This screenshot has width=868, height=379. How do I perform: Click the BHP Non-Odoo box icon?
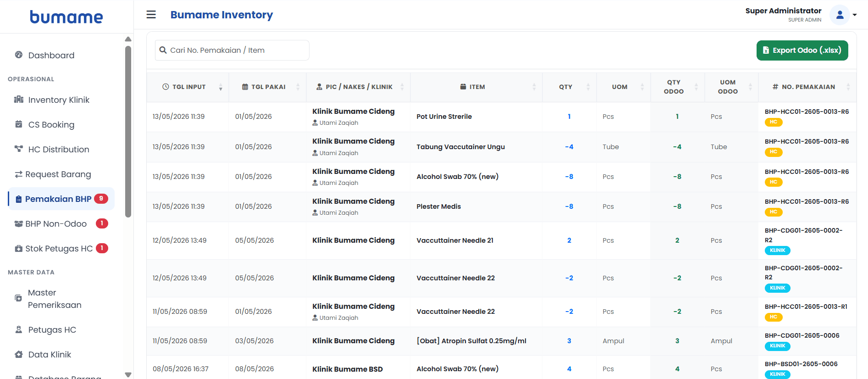19,224
